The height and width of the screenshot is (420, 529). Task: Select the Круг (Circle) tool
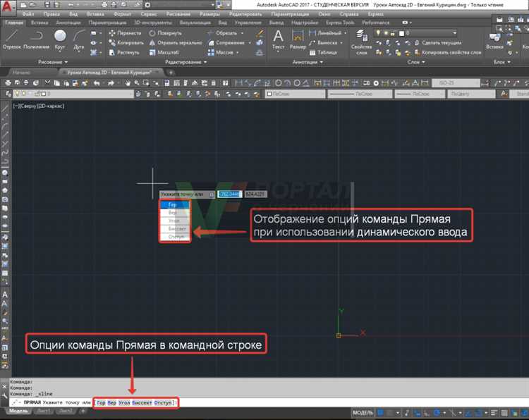click(61, 39)
